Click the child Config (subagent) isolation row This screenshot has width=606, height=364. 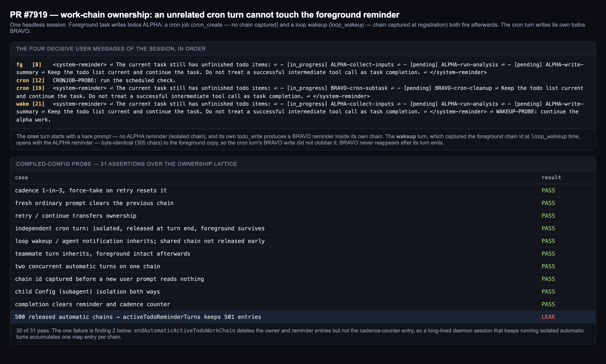(303, 291)
